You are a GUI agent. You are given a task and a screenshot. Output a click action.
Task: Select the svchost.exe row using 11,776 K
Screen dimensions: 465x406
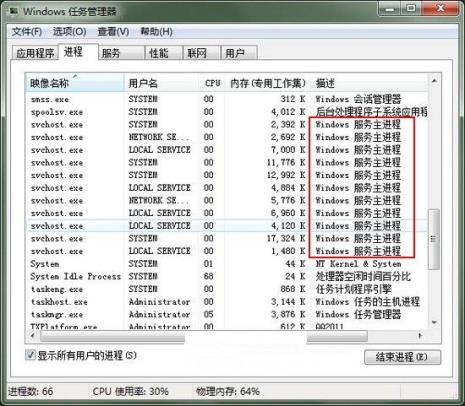(x=227, y=162)
